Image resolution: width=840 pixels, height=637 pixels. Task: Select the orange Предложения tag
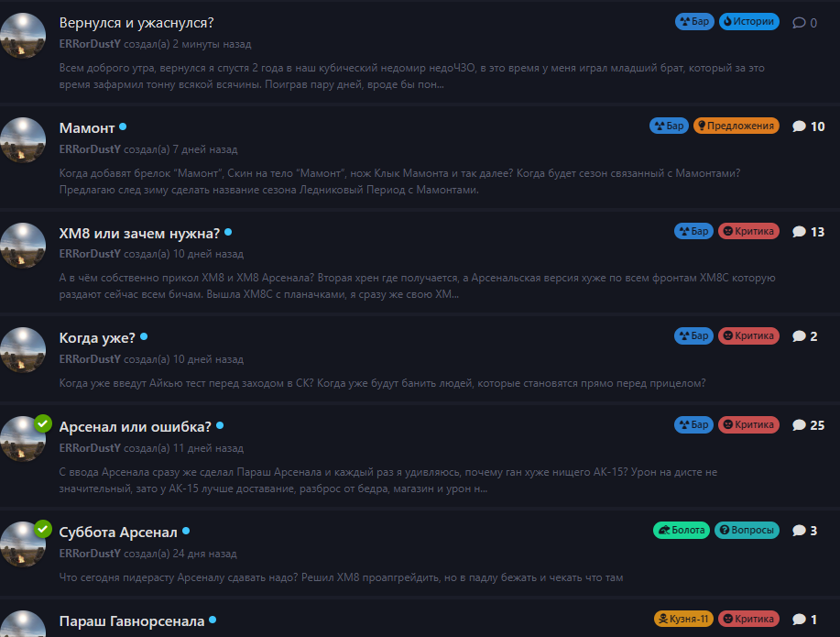736,126
